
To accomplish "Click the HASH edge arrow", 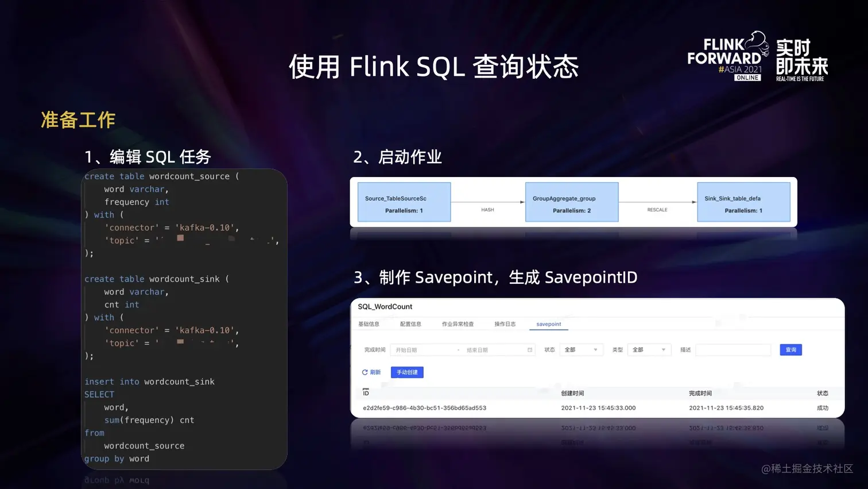I will pyautogui.click(x=487, y=202).
